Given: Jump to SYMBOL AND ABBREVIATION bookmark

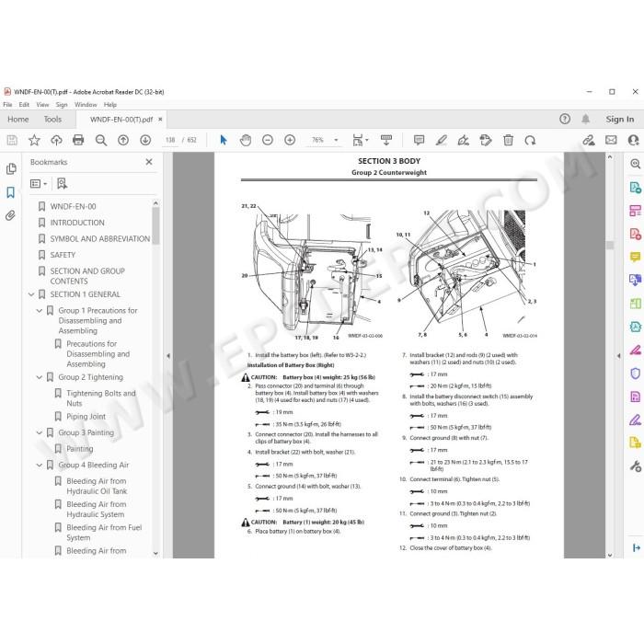Looking at the screenshot, I should tap(99, 238).
